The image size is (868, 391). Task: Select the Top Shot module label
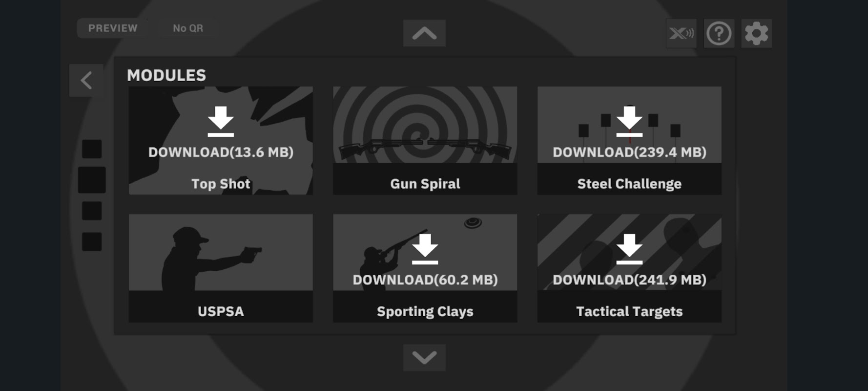click(x=221, y=184)
